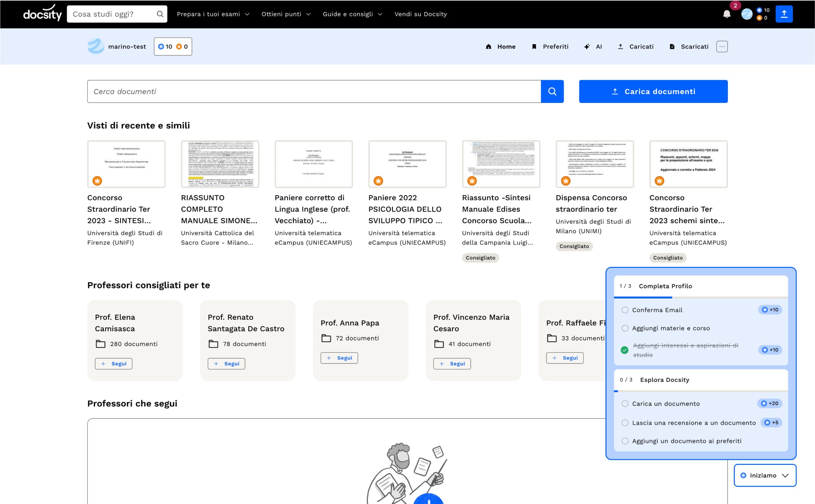This screenshot has height=504, width=815.
Task: Expand the Prepara i tuoi esami menu
Action: (x=213, y=14)
